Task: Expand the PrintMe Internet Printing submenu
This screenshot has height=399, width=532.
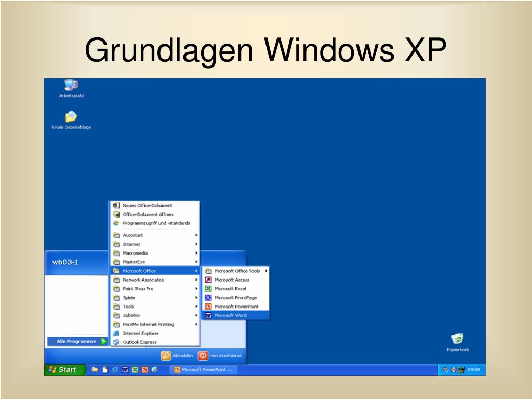Action: 155,324
